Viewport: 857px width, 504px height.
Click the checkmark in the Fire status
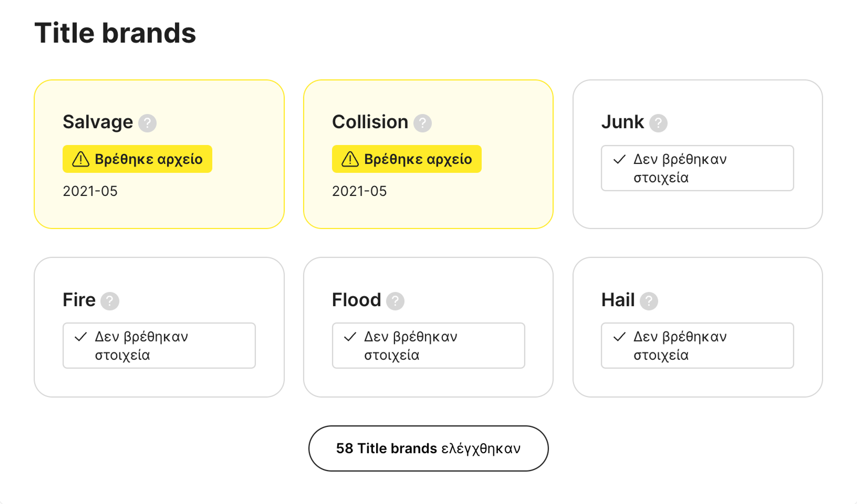[x=81, y=337]
